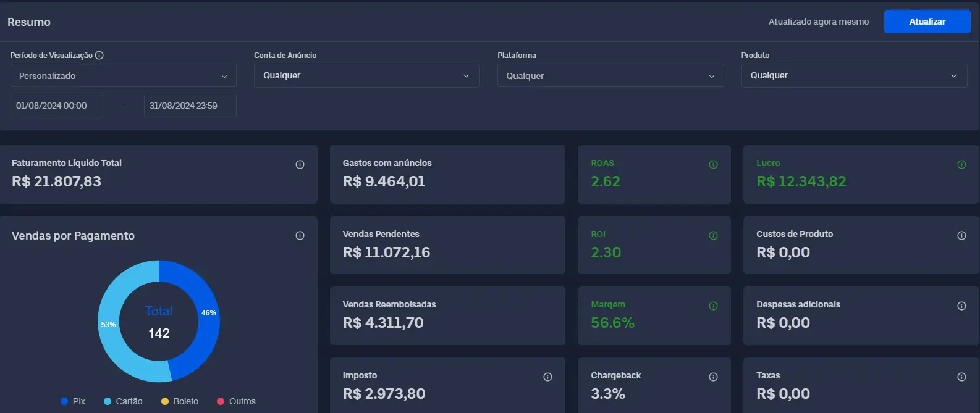Click info icon on Faturamento Líquido Total card
The height and width of the screenshot is (413, 980).
click(300, 165)
